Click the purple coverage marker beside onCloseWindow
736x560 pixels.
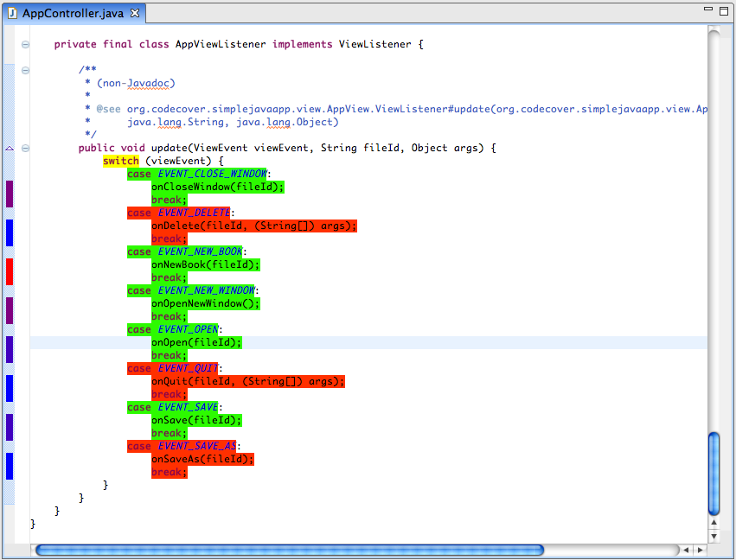[x=10, y=194]
